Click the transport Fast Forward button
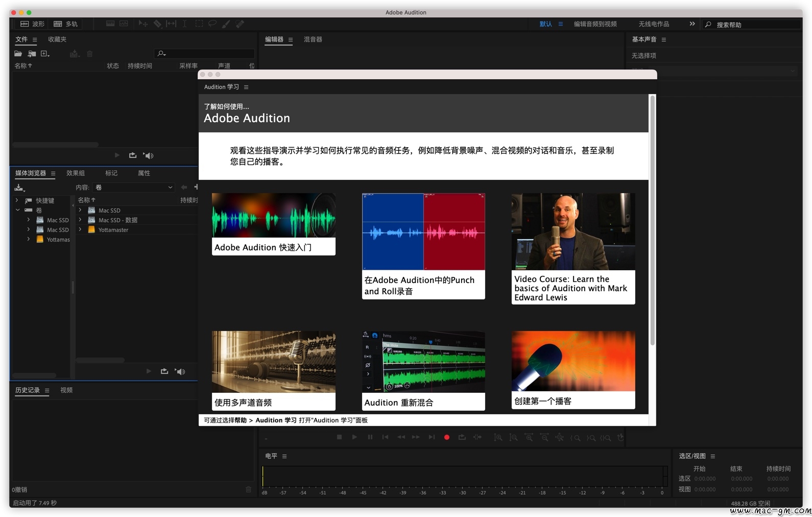Screen dimensions: 812x517 pos(416,437)
